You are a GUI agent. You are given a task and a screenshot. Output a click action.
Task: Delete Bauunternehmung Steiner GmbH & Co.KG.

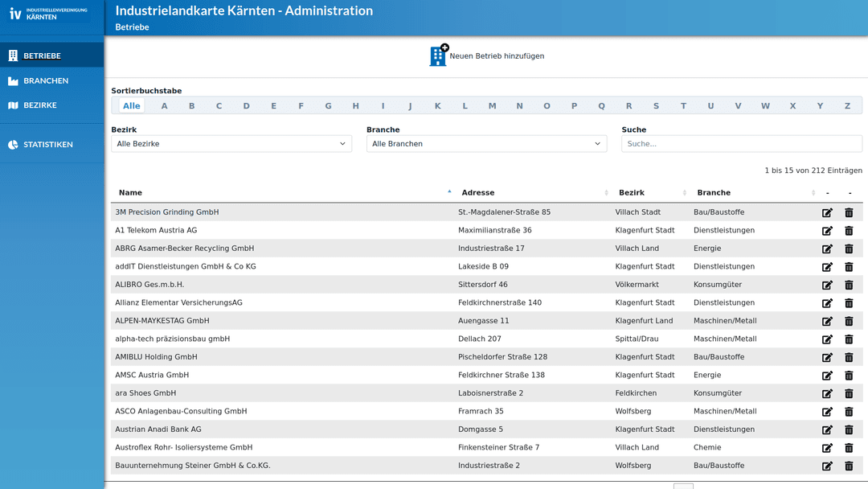coord(849,466)
